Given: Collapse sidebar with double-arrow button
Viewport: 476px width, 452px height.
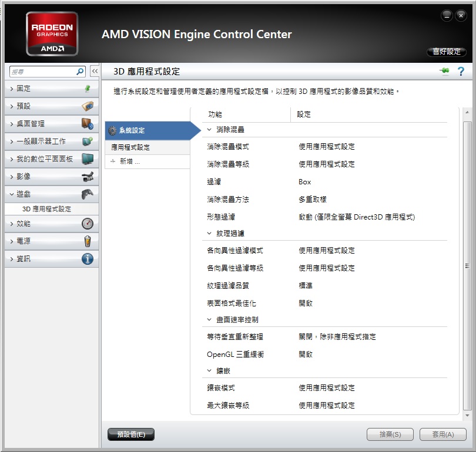Looking at the screenshot, I should pyautogui.click(x=94, y=72).
